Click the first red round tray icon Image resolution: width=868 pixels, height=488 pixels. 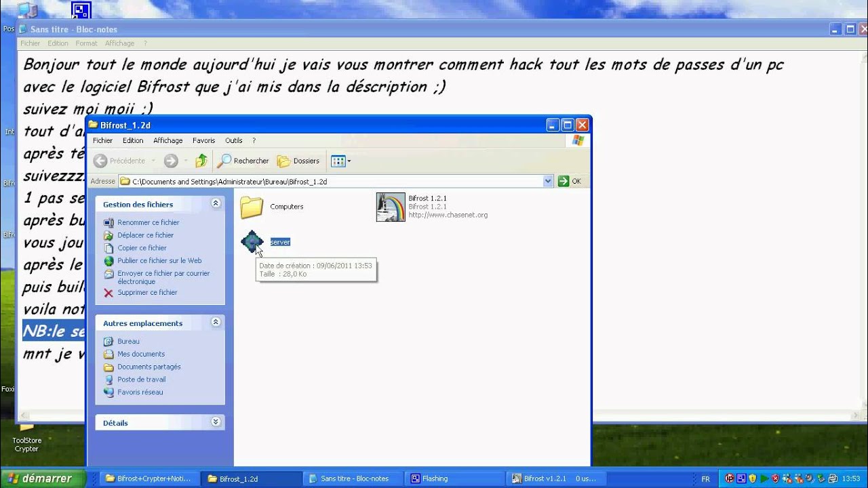pyautogui.click(x=730, y=479)
